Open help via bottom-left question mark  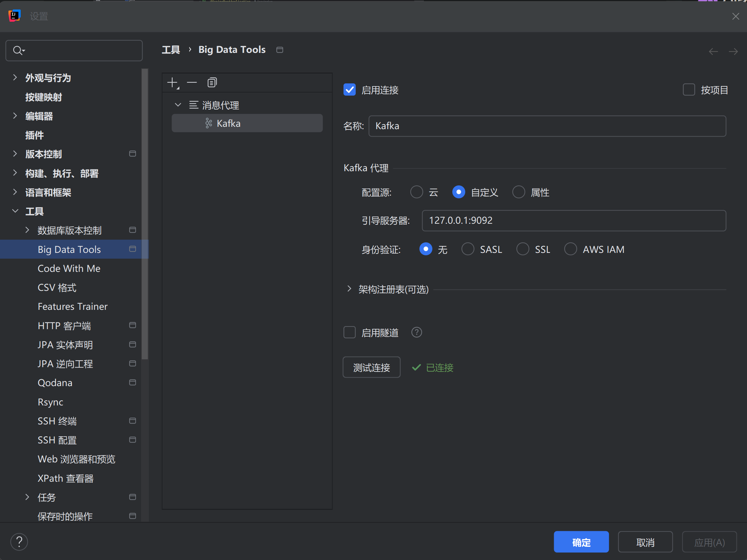[x=19, y=542]
